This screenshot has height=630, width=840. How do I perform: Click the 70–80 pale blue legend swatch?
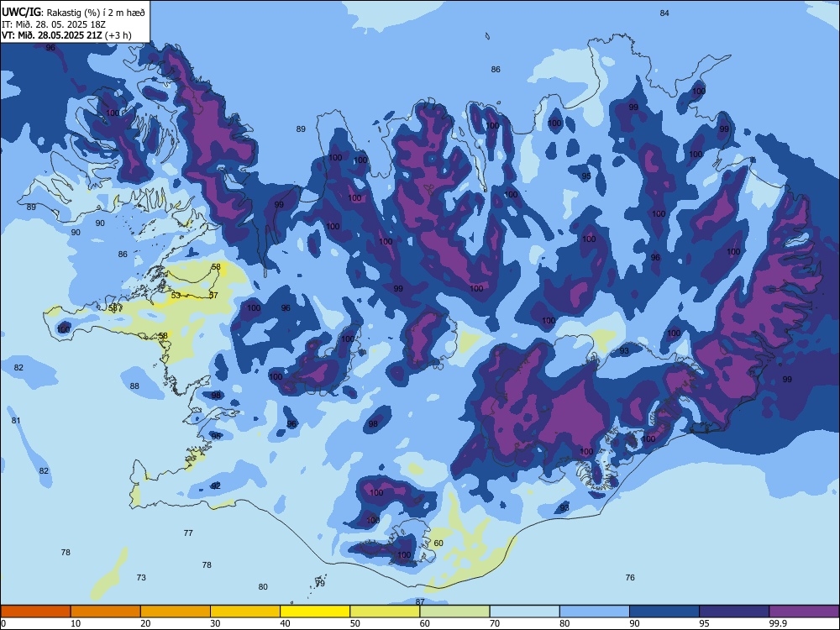[x=525, y=612]
